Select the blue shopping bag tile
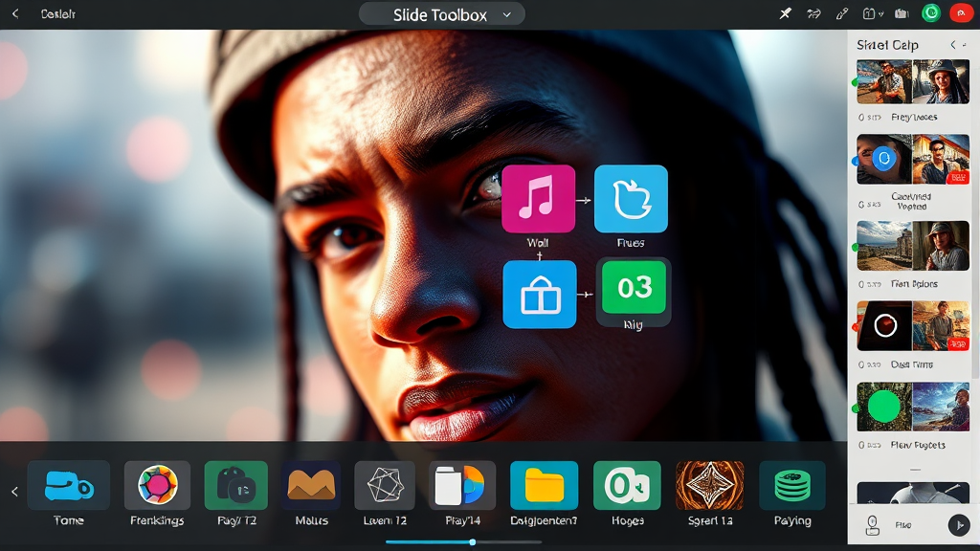Screen dimensions: 980x551 click(x=540, y=295)
